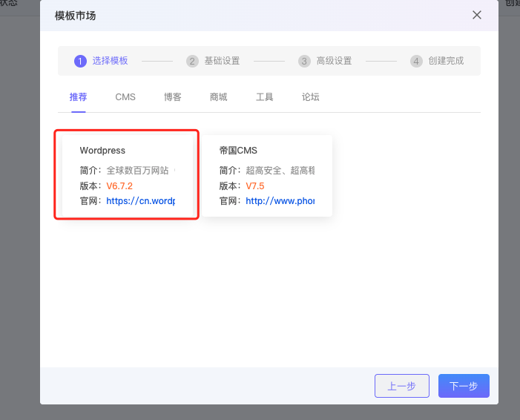This screenshot has height=420, width=520.
Task: Close the 模板市场 dialog
Action: 477,15
